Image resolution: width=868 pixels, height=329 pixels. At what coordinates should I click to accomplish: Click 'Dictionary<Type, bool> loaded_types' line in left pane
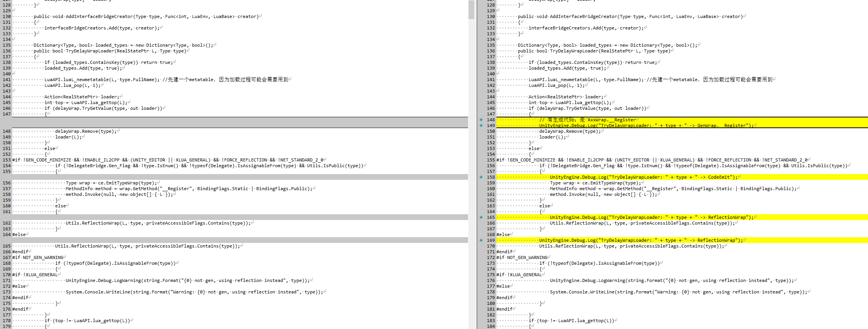tap(123, 45)
